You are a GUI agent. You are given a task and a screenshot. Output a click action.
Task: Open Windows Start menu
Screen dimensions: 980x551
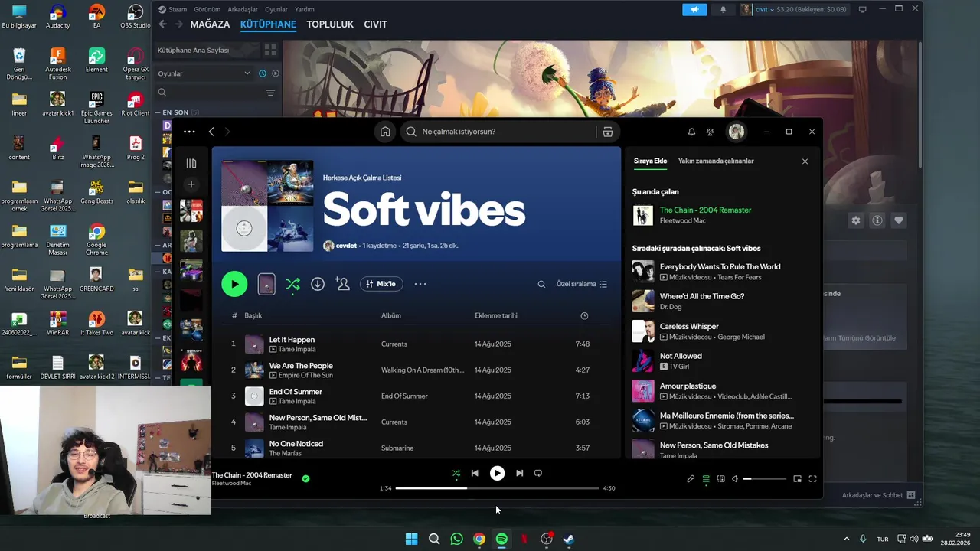pos(411,539)
